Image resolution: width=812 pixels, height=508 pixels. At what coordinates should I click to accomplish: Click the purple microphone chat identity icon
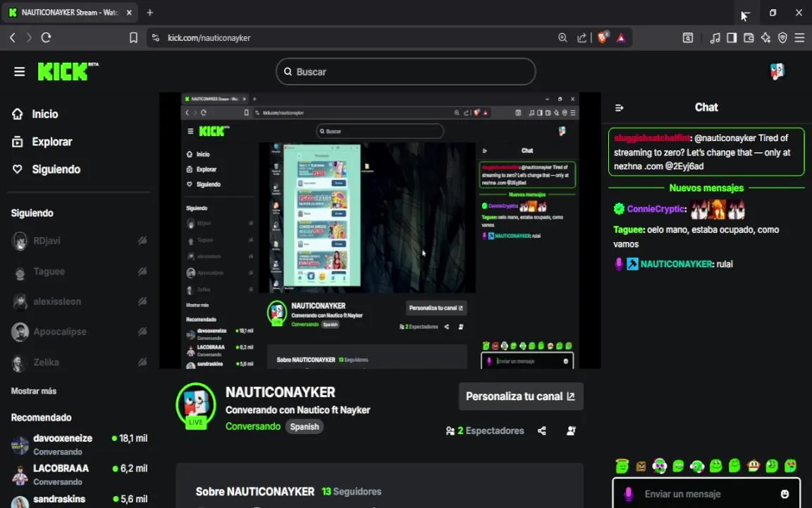(x=628, y=494)
